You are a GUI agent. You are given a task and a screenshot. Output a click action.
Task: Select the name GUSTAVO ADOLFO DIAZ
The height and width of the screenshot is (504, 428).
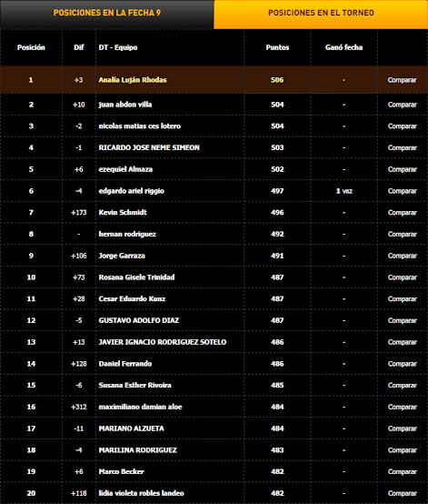[139, 320]
